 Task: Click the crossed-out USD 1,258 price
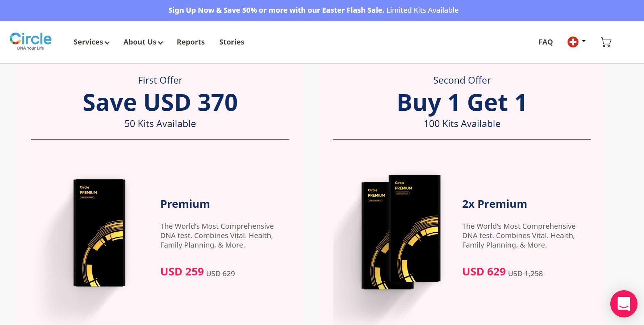[x=525, y=274]
